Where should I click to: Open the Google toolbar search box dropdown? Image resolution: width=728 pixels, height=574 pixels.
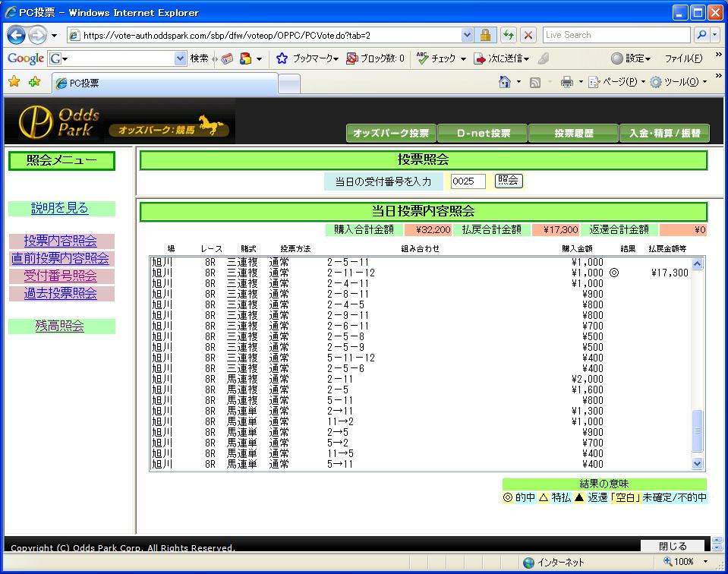point(180,58)
